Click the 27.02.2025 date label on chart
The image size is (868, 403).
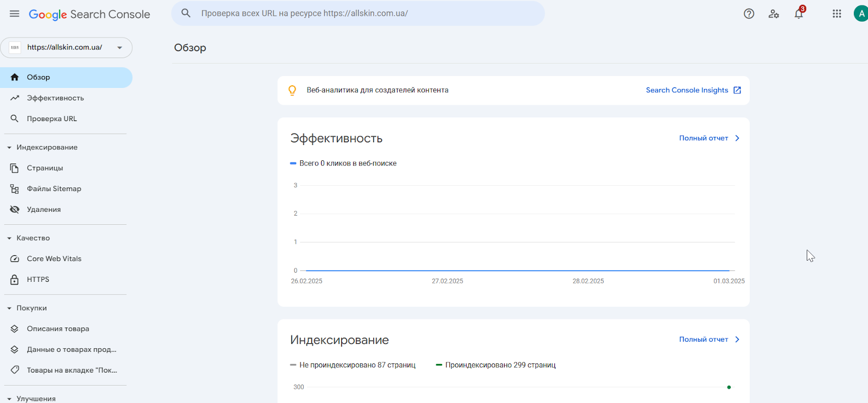tap(448, 281)
